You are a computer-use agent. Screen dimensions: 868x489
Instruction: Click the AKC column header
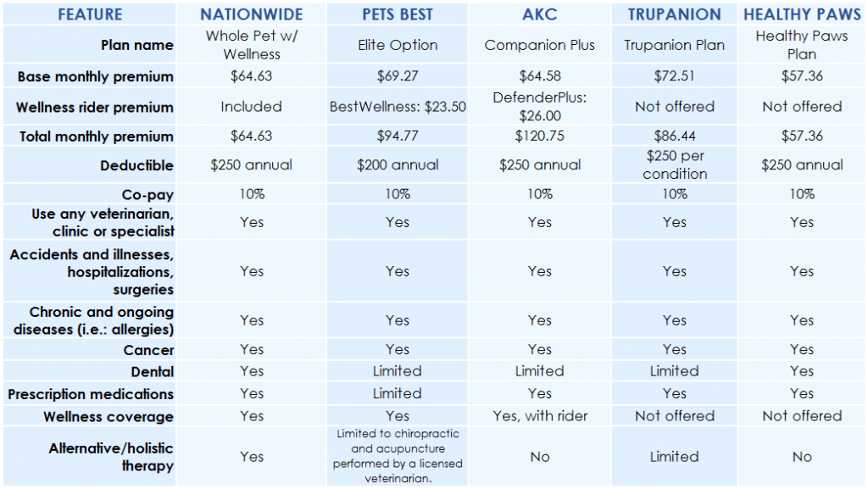[x=540, y=14]
